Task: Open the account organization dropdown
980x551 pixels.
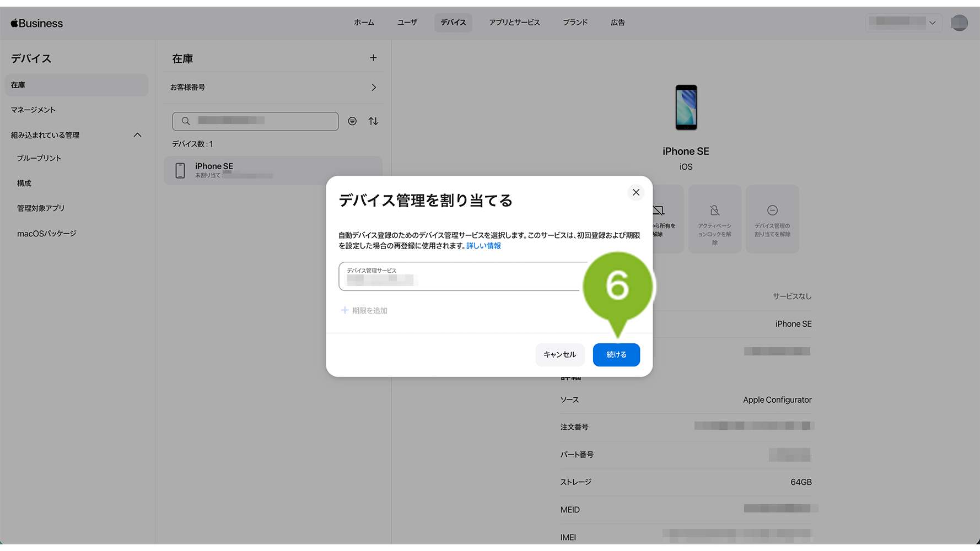Action: (x=903, y=23)
